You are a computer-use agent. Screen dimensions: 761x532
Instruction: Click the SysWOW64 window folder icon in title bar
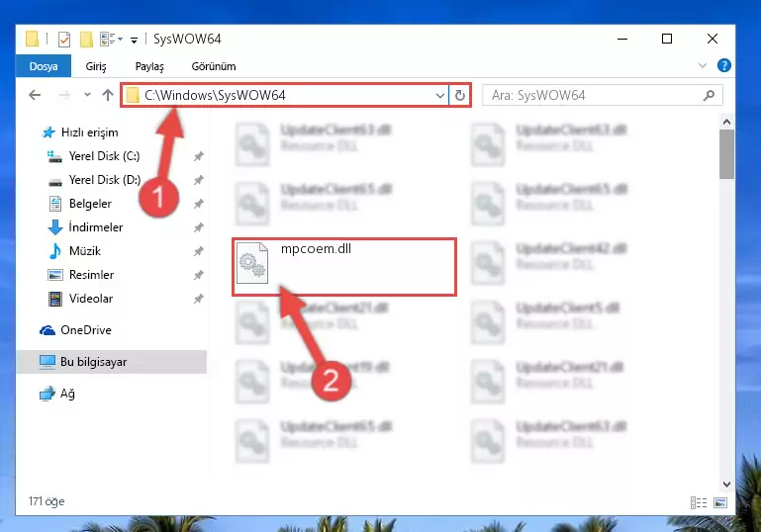pos(32,39)
